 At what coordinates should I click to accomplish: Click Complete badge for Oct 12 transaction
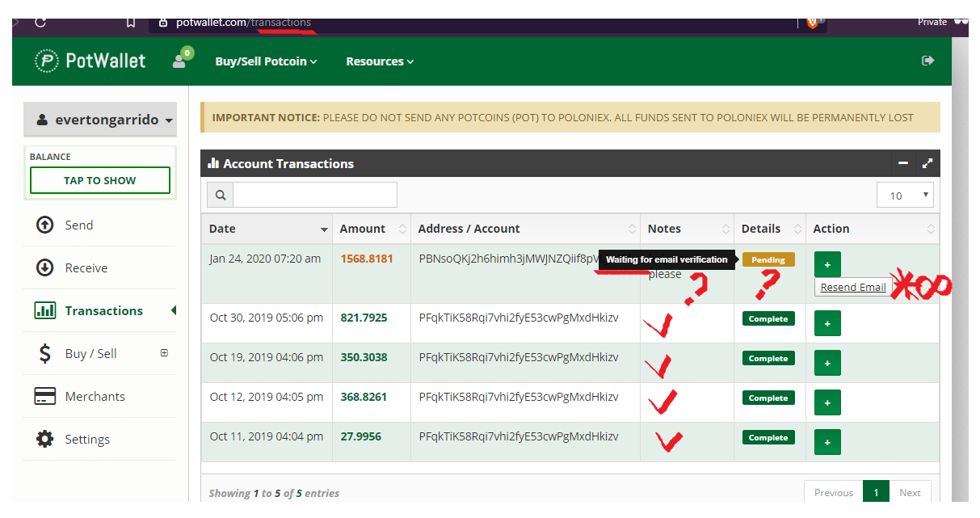(768, 398)
